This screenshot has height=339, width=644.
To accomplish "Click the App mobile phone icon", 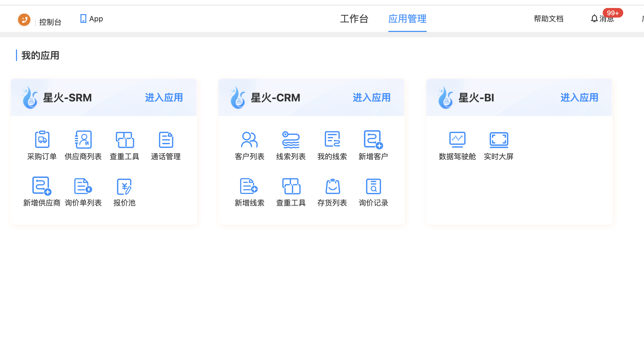I will click(83, 19).
